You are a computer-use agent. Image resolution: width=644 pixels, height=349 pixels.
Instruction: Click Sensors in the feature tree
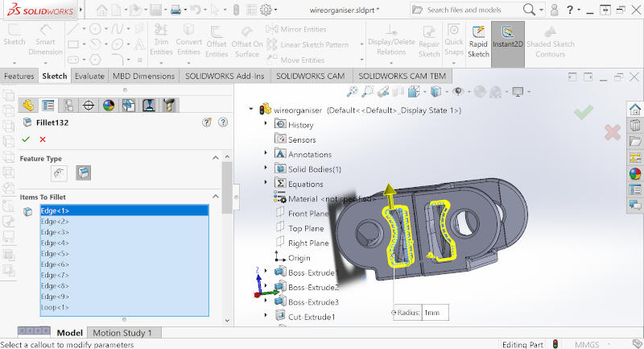pyautogui.click(x=302, y=139)
